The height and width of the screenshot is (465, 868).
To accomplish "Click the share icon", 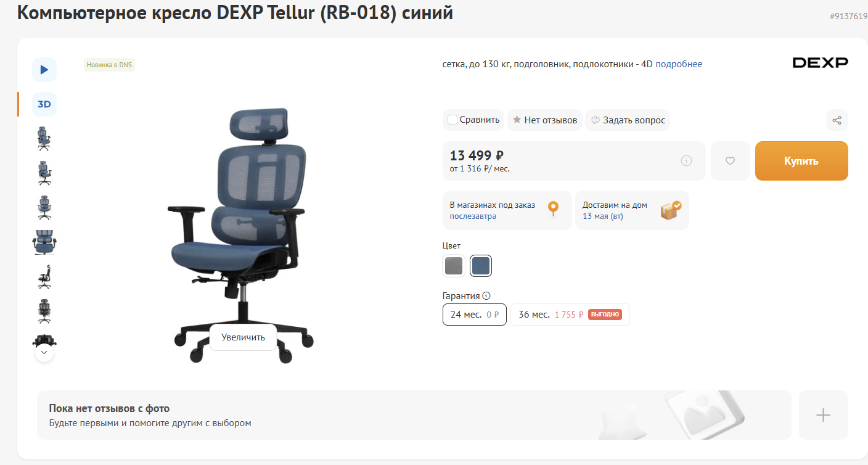I will click(837, 120).
